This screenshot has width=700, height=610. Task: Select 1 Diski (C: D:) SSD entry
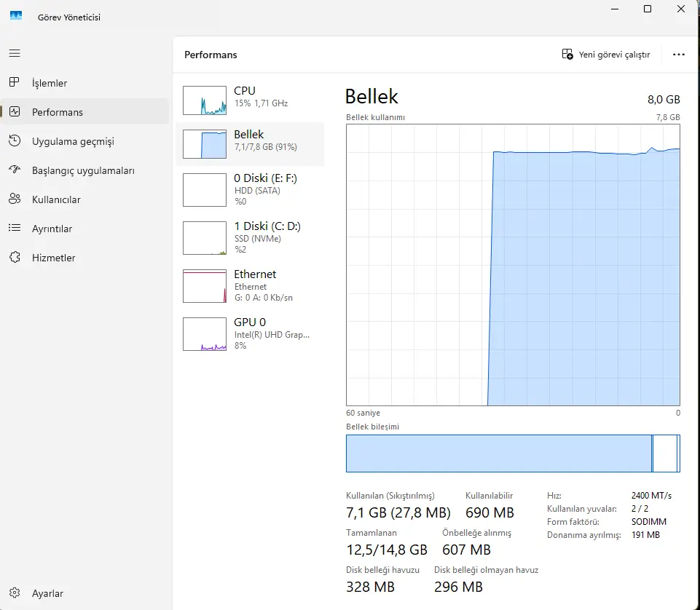[x=250, y=238]
